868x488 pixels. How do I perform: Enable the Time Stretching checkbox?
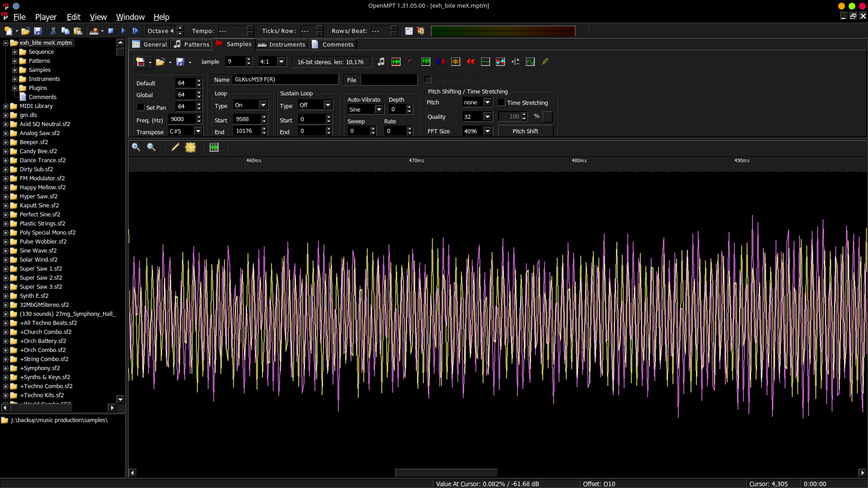point(501,103)
